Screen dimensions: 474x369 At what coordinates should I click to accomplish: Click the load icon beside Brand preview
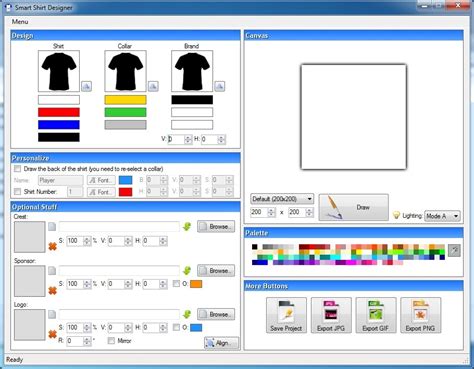[219, 86]
